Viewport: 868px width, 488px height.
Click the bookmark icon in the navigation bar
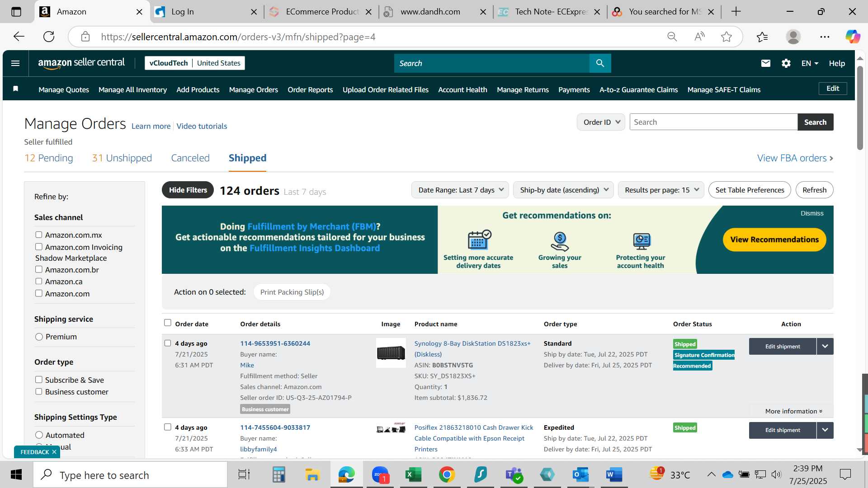(16, 89)
